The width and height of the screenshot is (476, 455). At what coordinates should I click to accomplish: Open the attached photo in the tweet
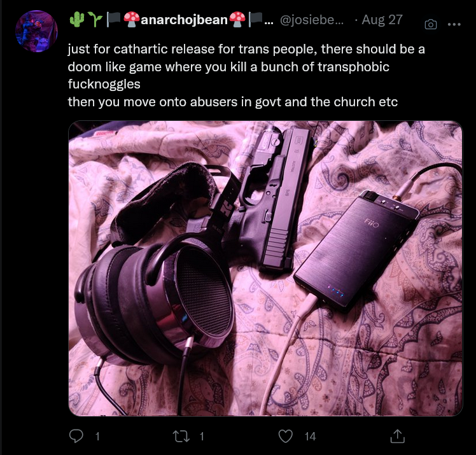pos(265,269)
